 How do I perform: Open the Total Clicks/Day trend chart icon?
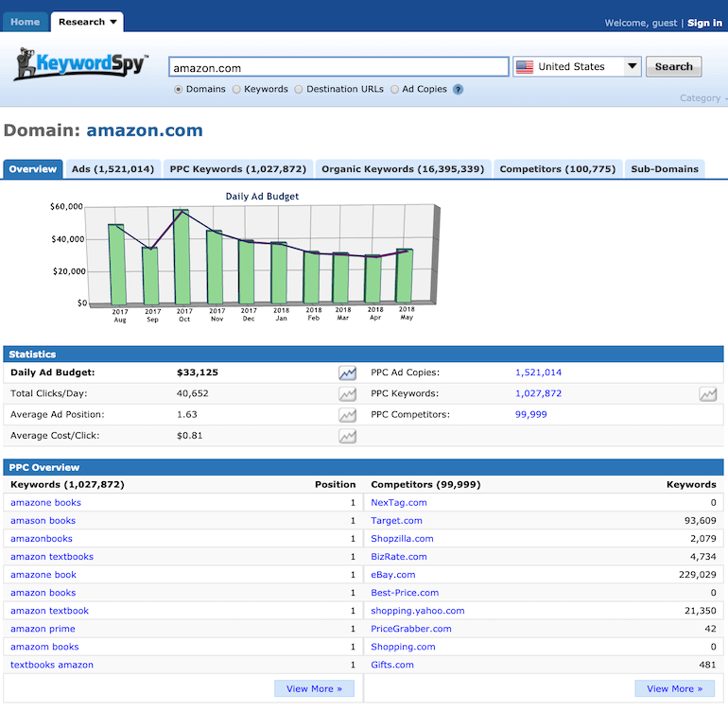(x=347, y=394)
